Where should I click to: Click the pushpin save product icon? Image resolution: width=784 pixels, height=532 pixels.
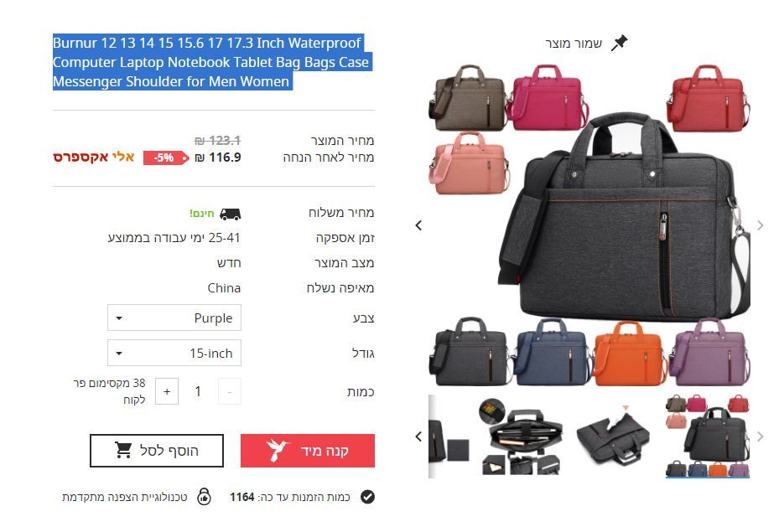619,43
